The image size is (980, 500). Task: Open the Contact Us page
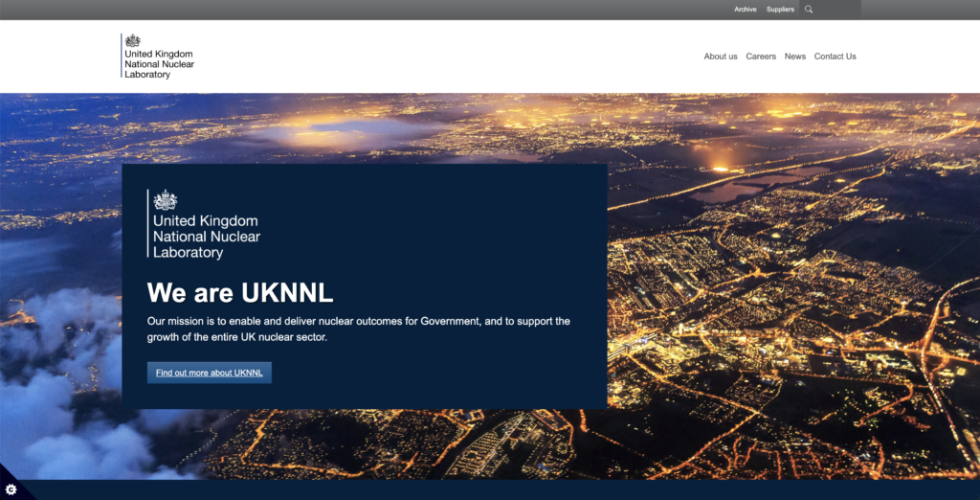pos(835,57)
